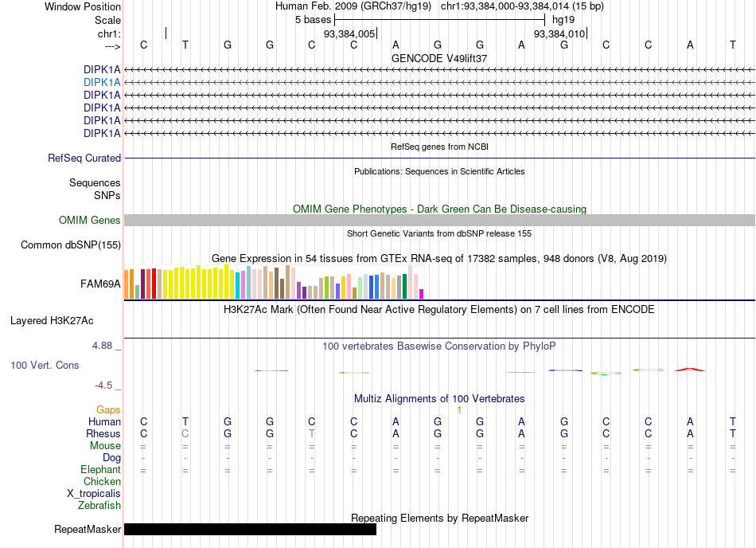Click the 93,384,005 ruler position marker
The width and height of the screenshot is (756, 548).
(350, 33)
